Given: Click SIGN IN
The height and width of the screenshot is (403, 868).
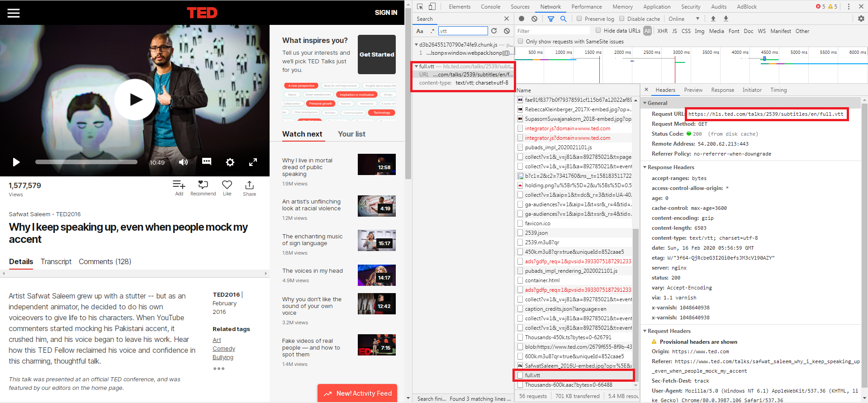Looking at the screenshot, I should 386,12.
